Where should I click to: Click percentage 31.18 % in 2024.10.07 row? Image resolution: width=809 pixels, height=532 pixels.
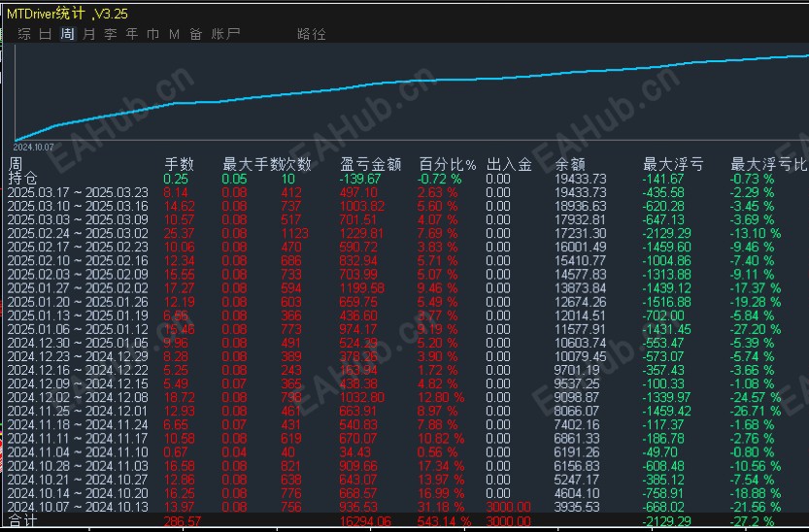click(441, 507)
